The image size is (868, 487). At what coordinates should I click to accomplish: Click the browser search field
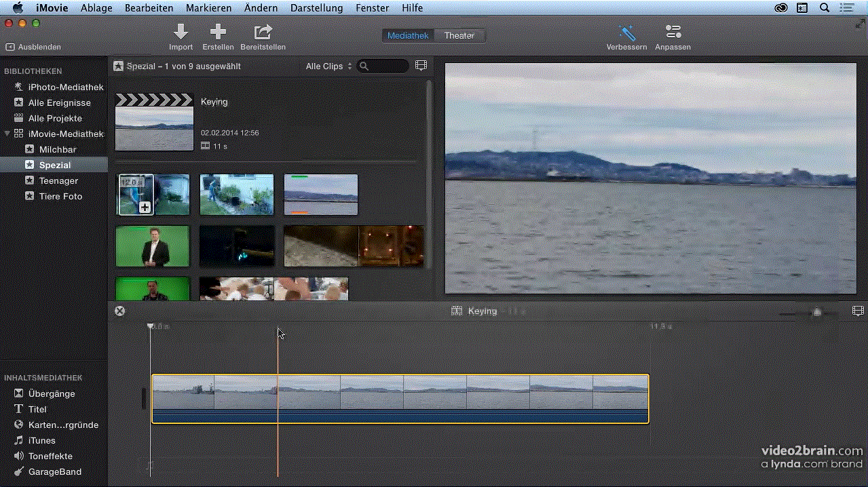(383, 66)
